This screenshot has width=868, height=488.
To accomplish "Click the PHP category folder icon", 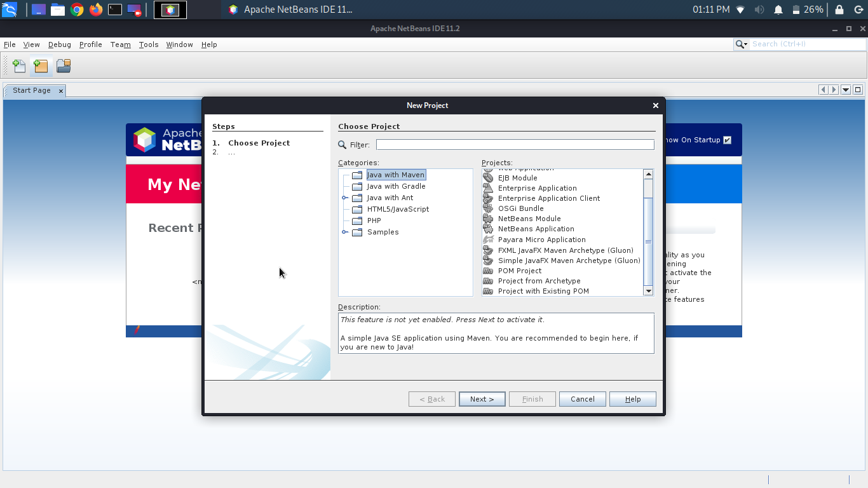I will coord(357,220).
